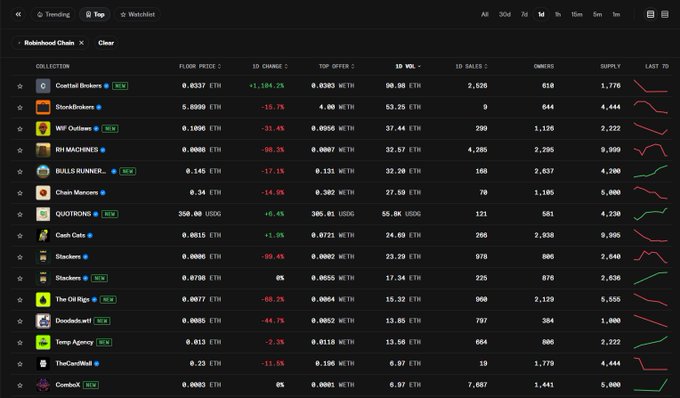
Task: Sort by Floor Price column
Action: pyautogui.click(x=200, y=66)
